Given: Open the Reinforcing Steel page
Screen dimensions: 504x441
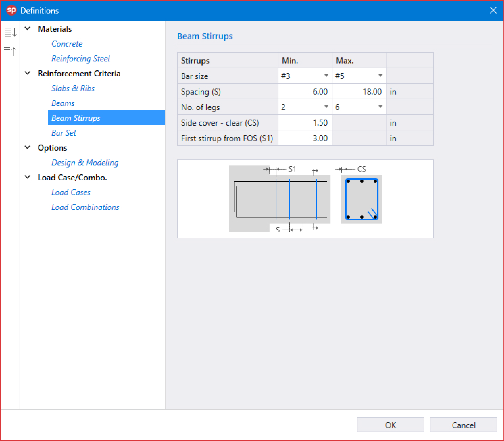Looking at the screenshot, I should [x=80, y=59].
